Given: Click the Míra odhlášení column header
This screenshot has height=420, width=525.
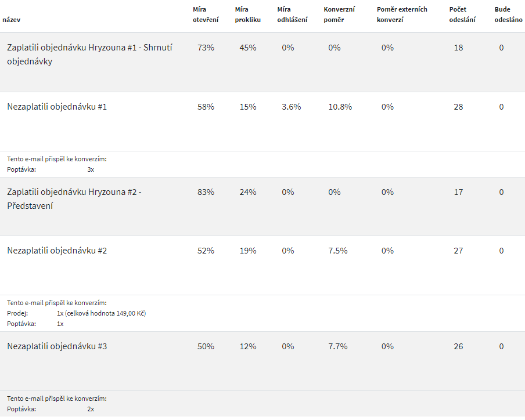Looking at the screenshot, I should [292, 15].
